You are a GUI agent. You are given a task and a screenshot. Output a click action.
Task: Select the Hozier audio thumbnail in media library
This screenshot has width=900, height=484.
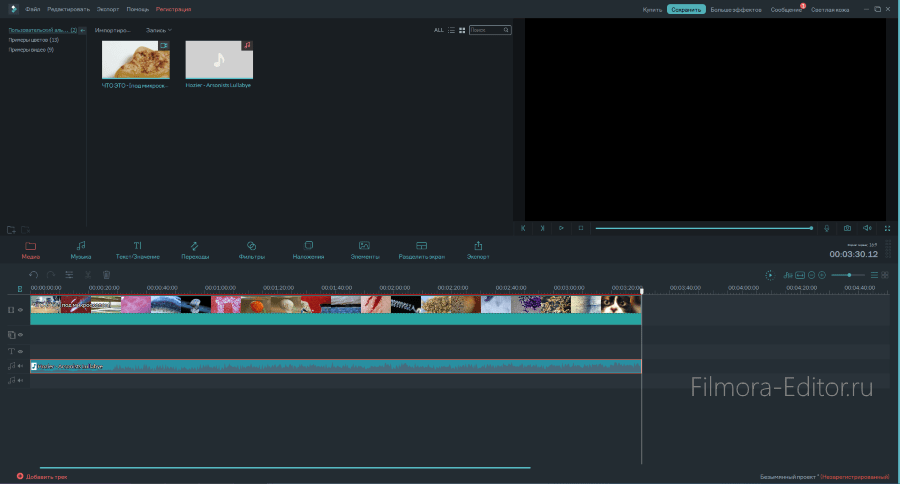point(219,60)
